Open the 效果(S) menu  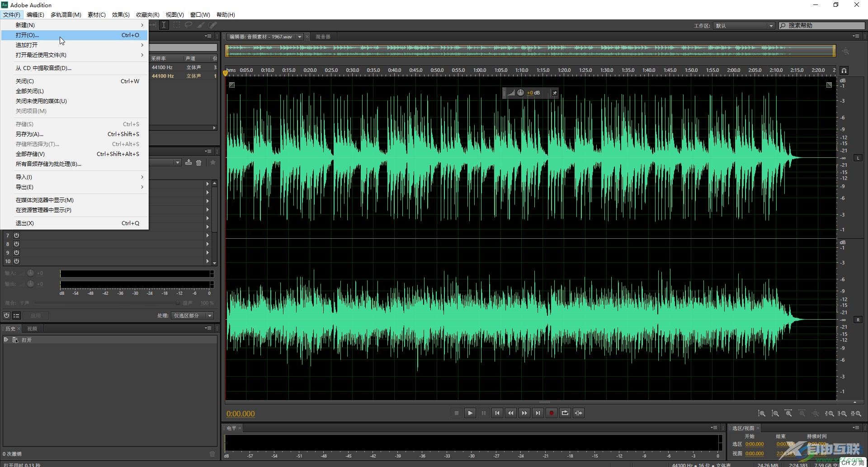click(121, 14)
